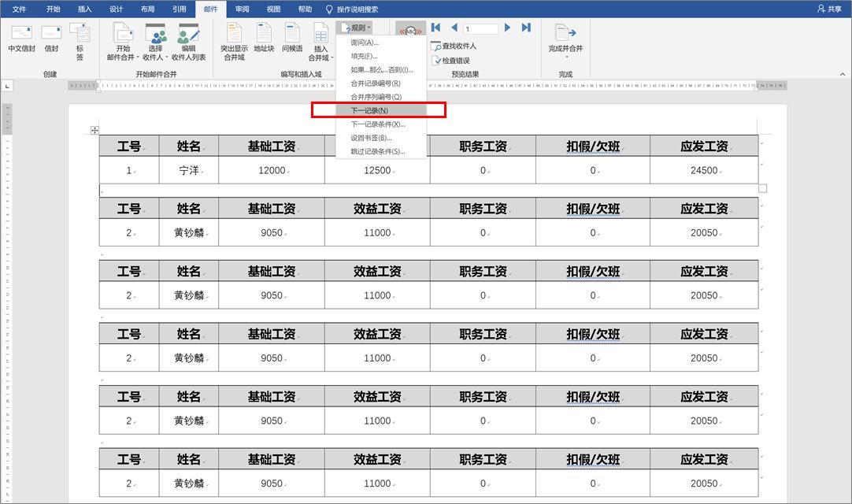The width and height of the screenshot is (852, 504).
Task: Click the 问候语 greeting line icon
Action: tap(291, 39)
